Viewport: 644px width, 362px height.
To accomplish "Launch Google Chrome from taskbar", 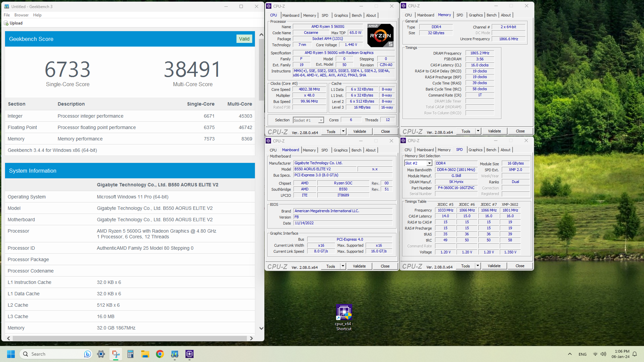I will coord(160,354).
